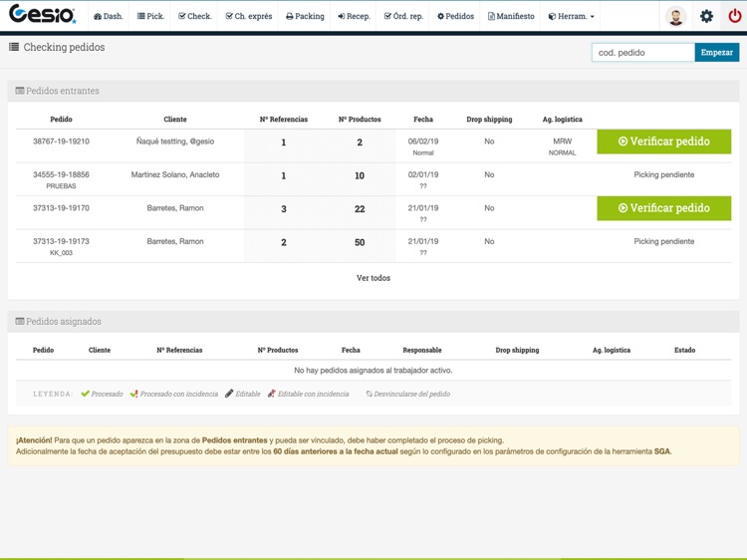Viewport: 747px width, 560px height.
Task: Click the Pedidos asignados panel header
Action: click(x=373, y=321)
